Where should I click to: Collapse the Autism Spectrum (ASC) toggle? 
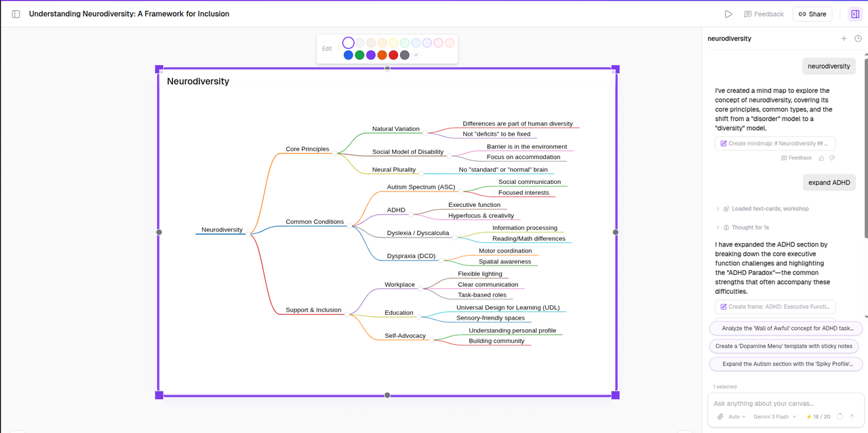pyautogui.click(x=460, y=191)
